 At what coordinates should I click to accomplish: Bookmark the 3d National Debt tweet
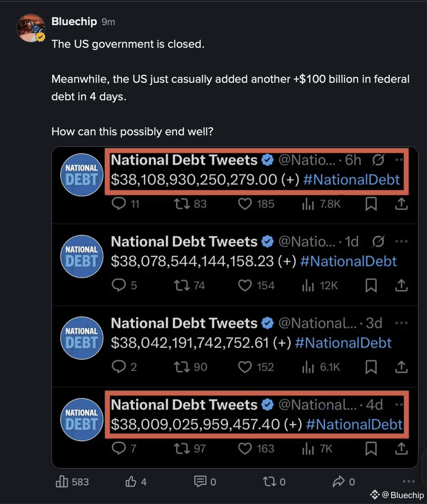click(371, 367)
